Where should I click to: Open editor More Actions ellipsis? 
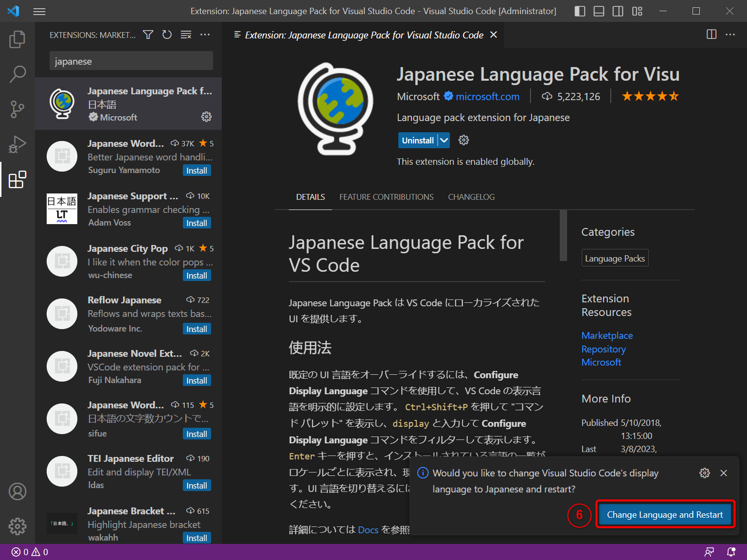click(730, 34)
